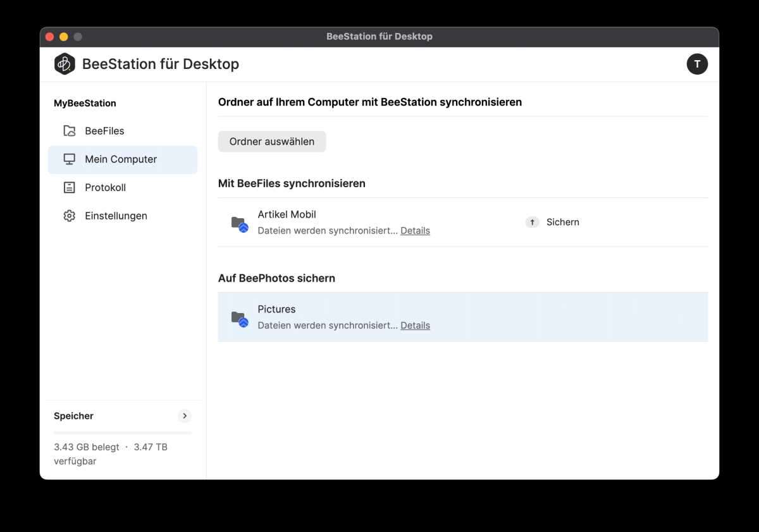Open Details link for Pictures

(415, 326)
